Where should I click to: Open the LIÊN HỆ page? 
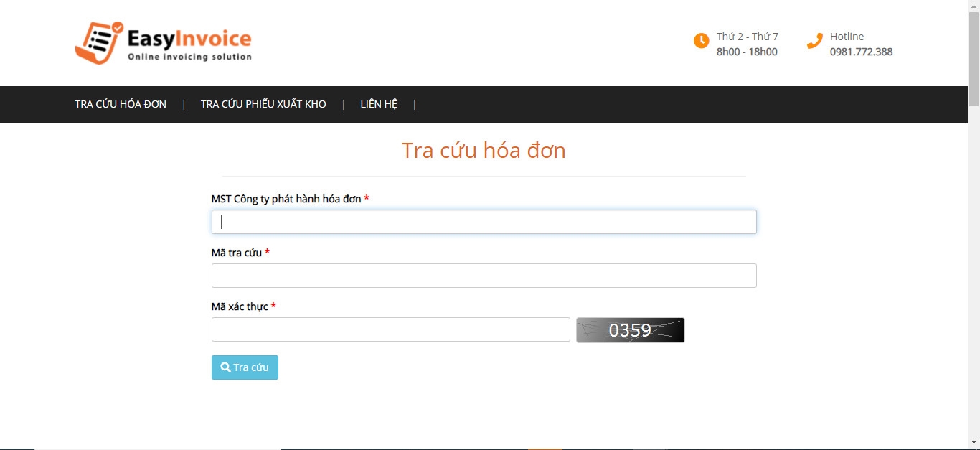[x=378, y=104]
